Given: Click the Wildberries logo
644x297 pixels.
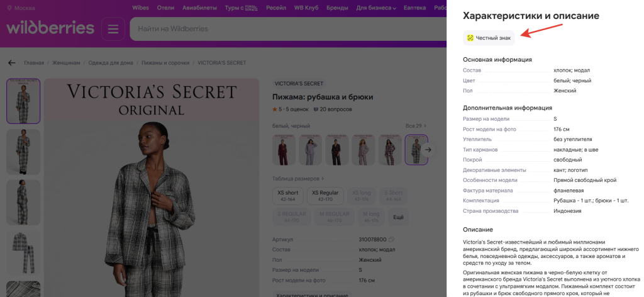Looking at the screenshot, I should tap(50, 28).
